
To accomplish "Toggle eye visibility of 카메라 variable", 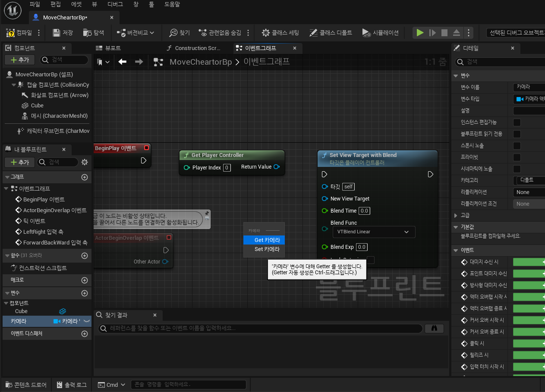I will click(86, 321).
